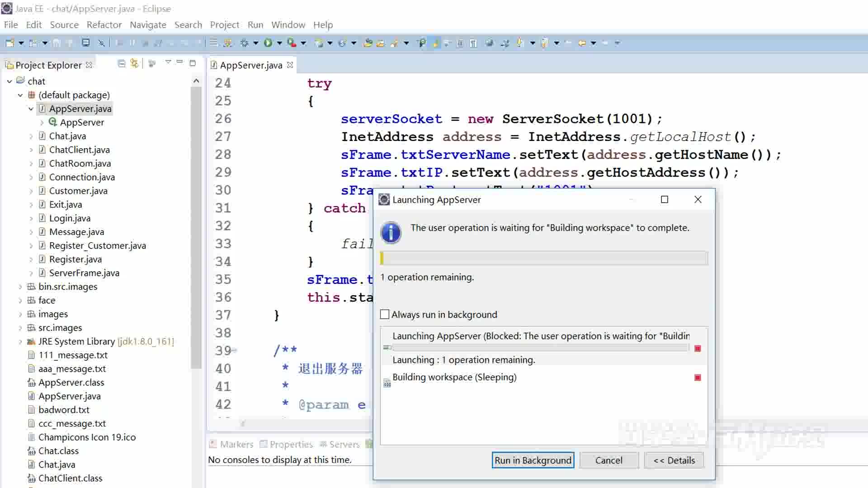
Task: Select the AppServer.java file
Action: tap(80, 108)
